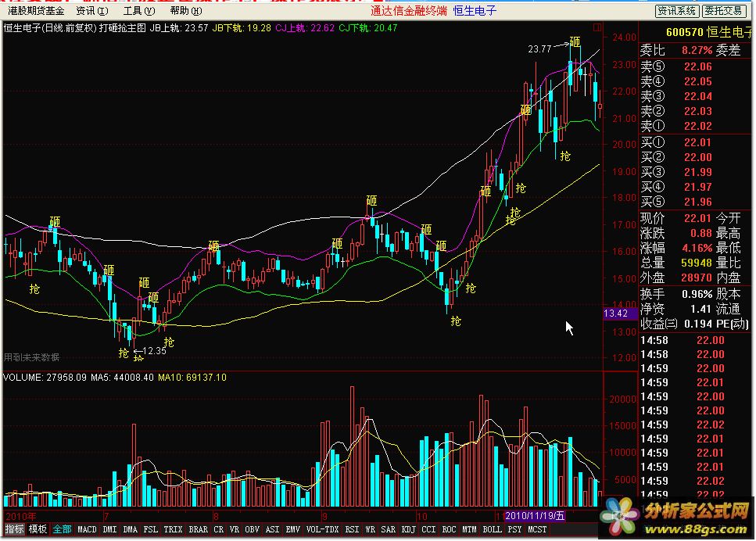Switch to ASI indicator
Screen dimensions: 756x541
point(272,529)
